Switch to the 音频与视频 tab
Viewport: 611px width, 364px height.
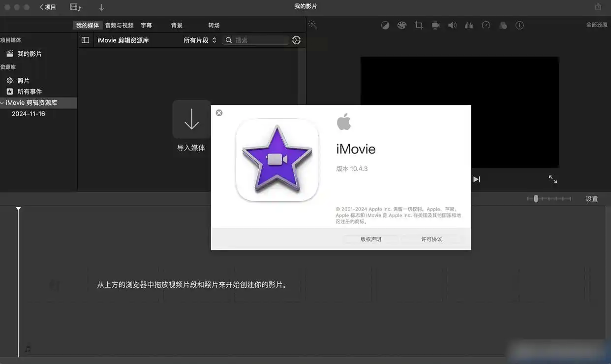click(x=119, y=25)
